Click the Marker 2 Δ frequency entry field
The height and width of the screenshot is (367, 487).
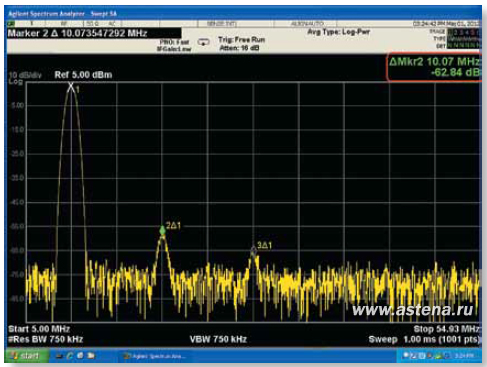click(94, 33)
